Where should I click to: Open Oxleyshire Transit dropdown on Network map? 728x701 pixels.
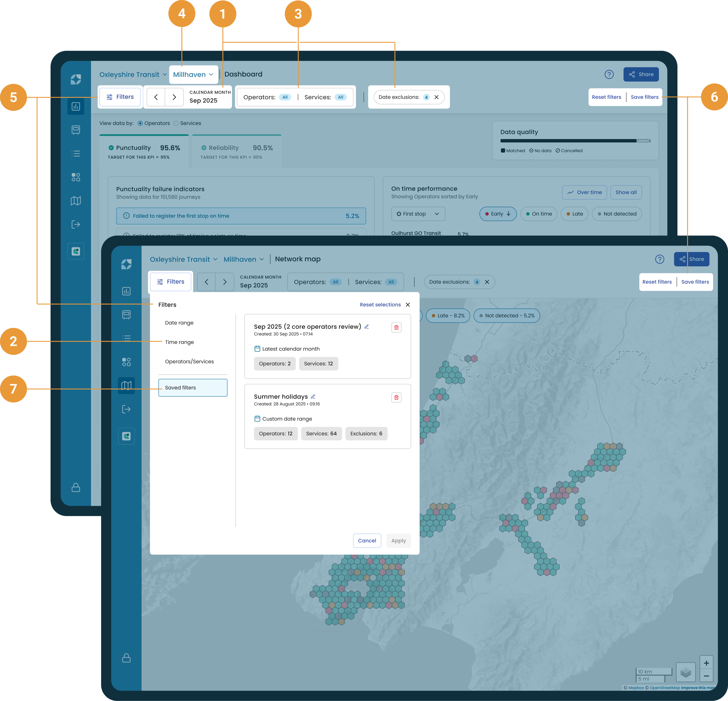coord(183,259)
